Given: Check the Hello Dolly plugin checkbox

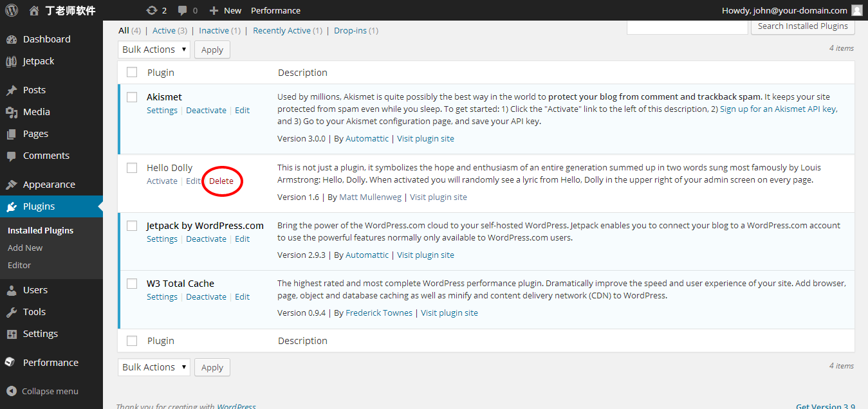Looking at the screenshot, I should click(132, 168).
